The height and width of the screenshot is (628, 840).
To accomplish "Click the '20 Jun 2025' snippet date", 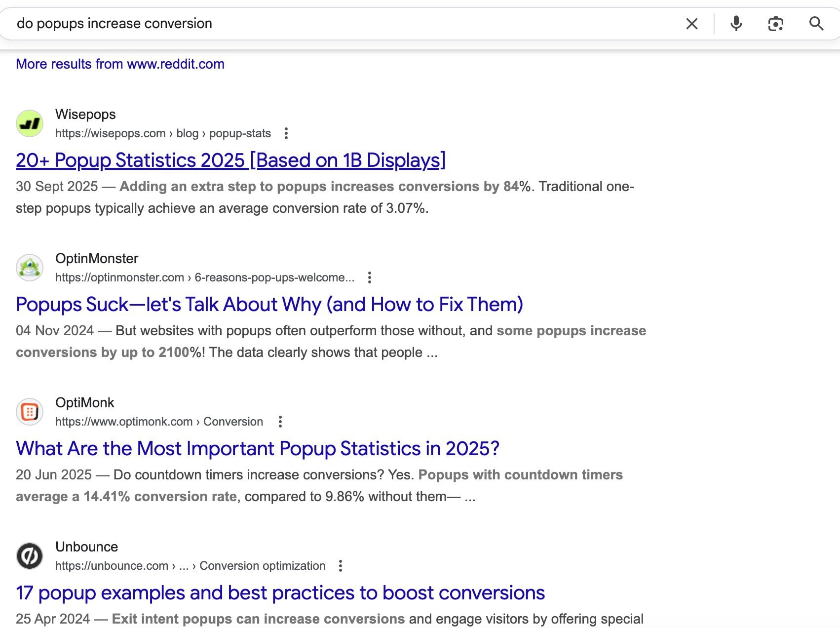I will tap(54, 475).
